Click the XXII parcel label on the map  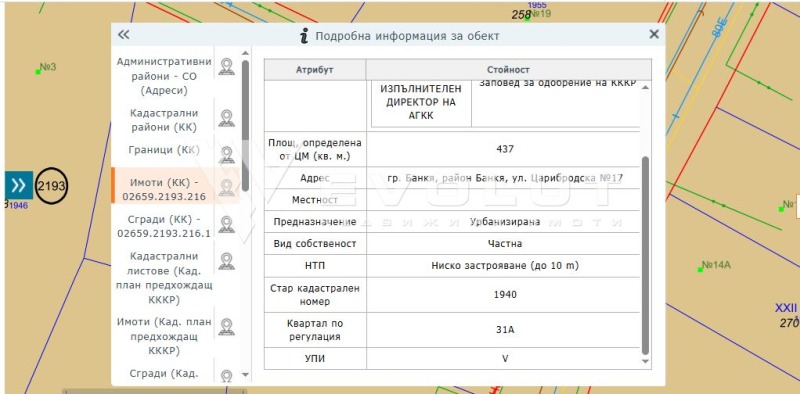[x=785, y=308]
